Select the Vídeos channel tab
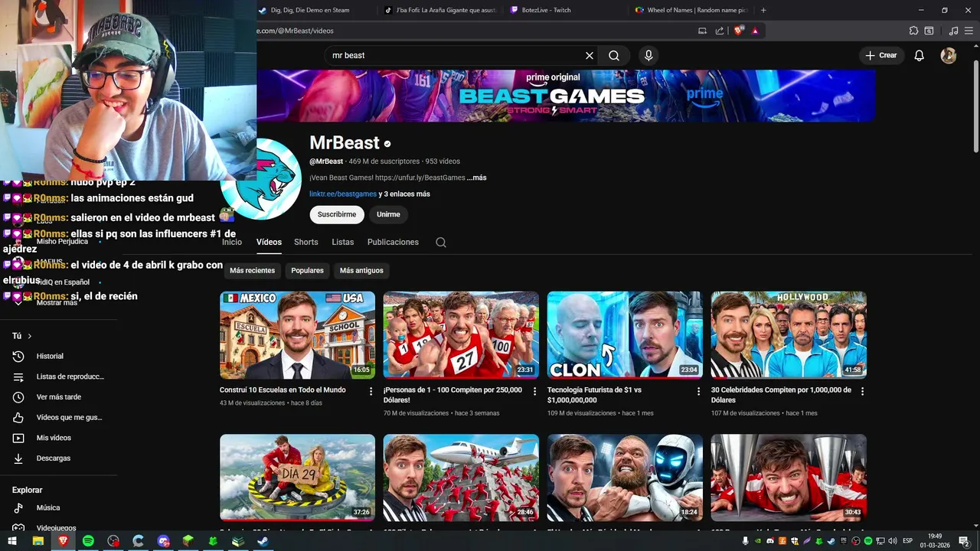The height and width of the screenshot is (551, 980). (269, 242)
